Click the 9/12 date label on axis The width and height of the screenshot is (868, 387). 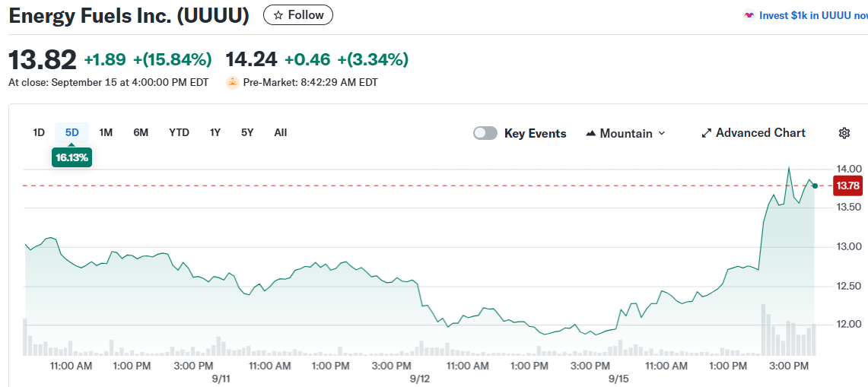tap(420, 379)
